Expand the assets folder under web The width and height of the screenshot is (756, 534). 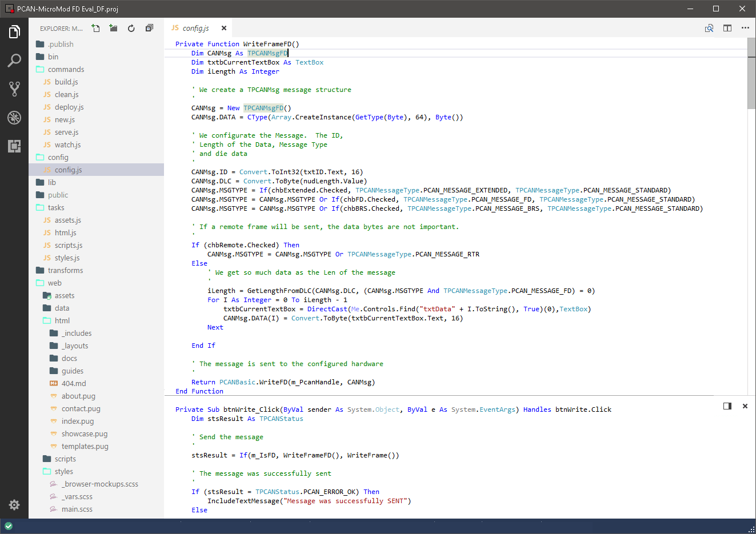coord(96,295)
